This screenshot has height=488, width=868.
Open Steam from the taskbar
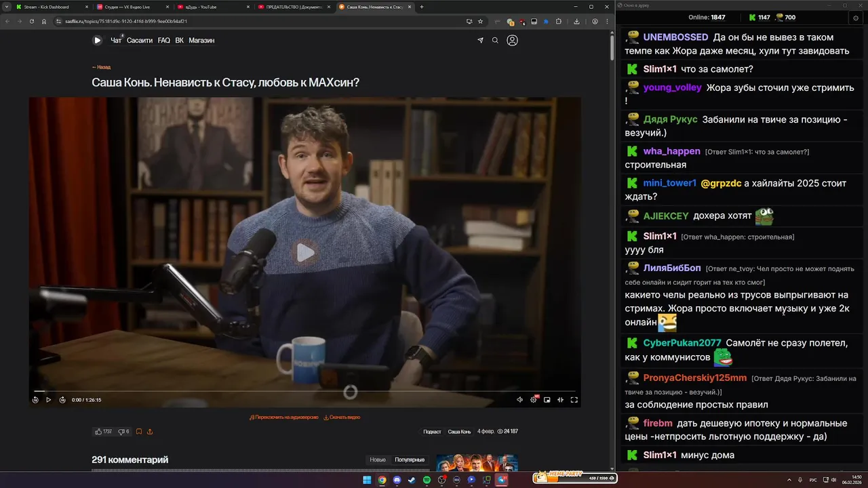pos(412,480)
